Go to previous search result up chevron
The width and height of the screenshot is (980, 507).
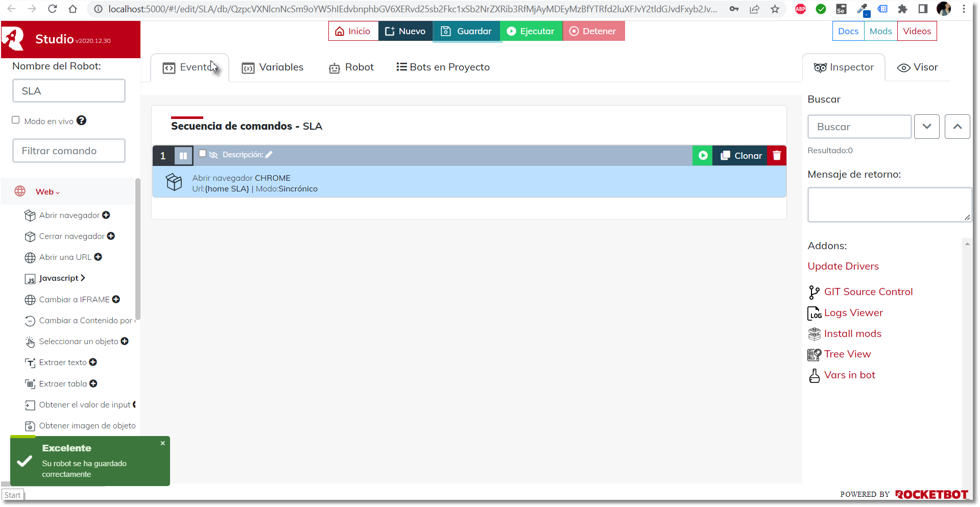point(957,127)
